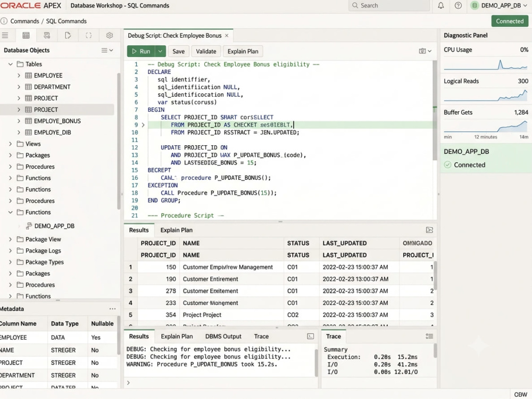Click the command prompt input below output
The width and height of the screenshot is (532, 399).
(221, 383)
